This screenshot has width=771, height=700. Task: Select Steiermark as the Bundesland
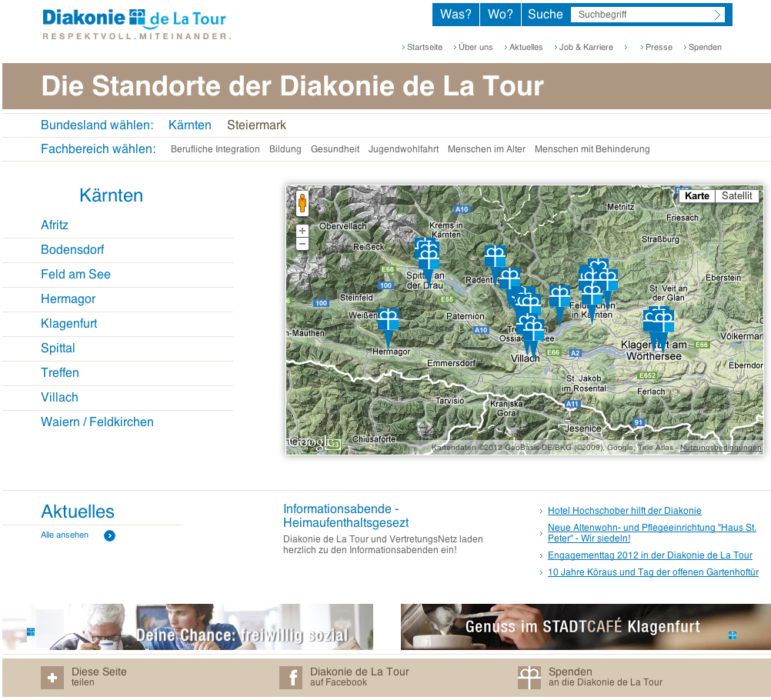click(x=256, y=125)
